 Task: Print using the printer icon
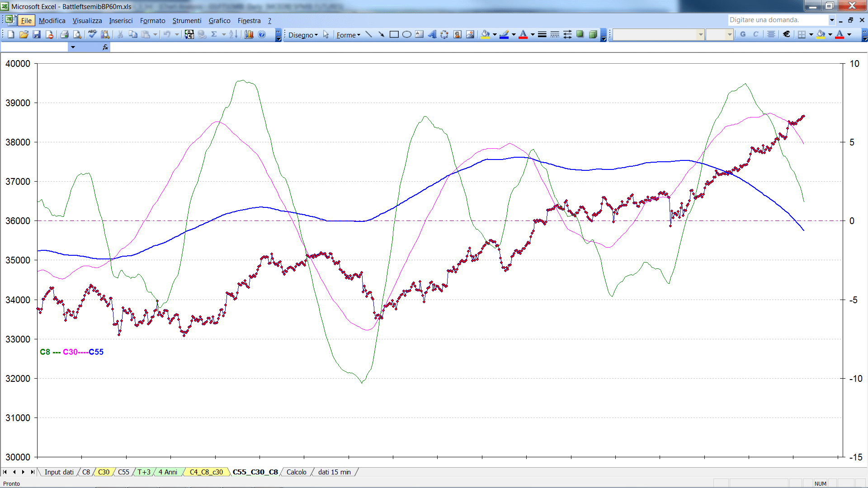[x=64, y=34]
